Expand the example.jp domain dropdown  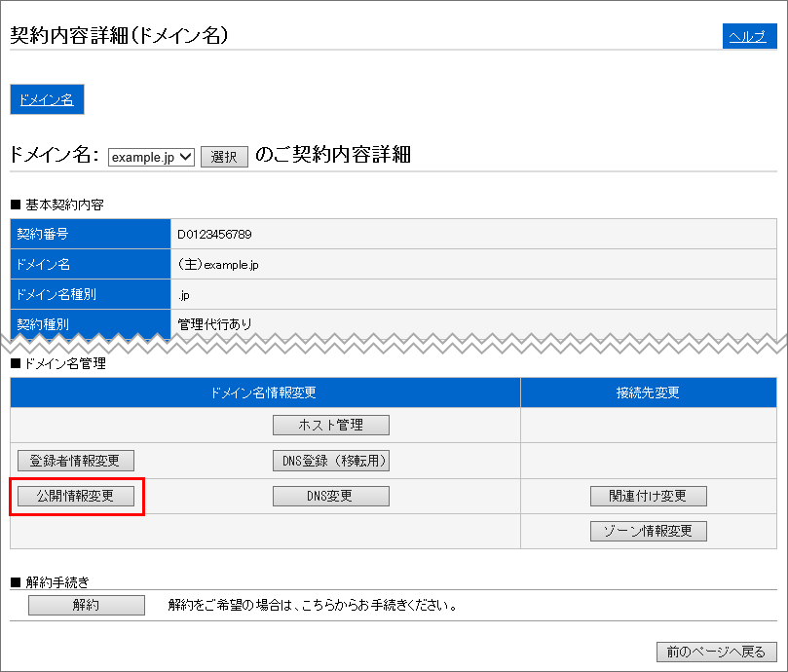click(x=151, y=157)
